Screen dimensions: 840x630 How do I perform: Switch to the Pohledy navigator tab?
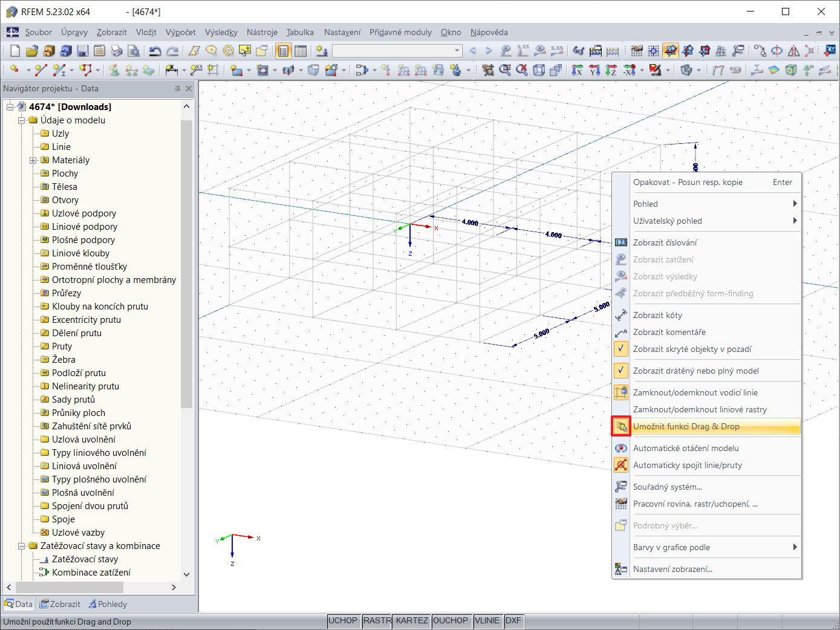[108, 604]
